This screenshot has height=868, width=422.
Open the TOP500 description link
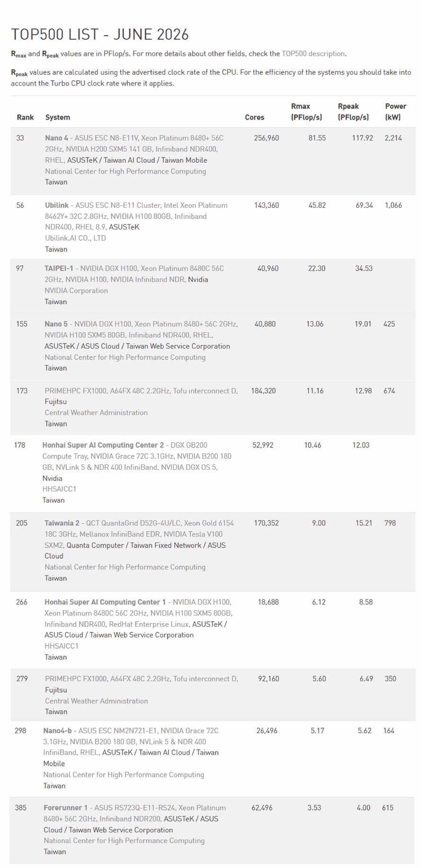point(313,53)
